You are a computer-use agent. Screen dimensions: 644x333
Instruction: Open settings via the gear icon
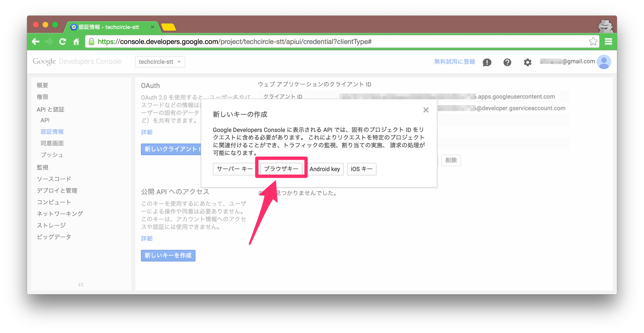[527, 62]
